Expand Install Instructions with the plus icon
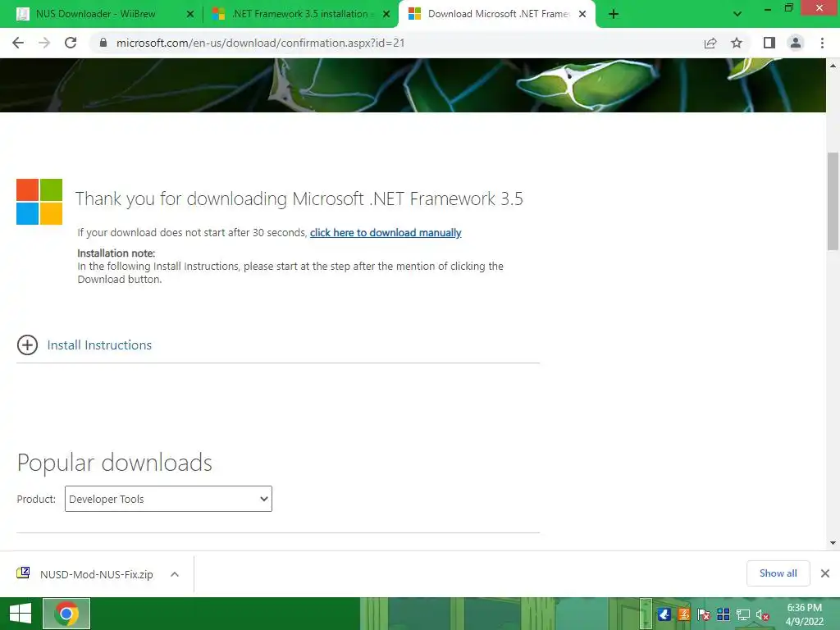 (x=27, y=345)
